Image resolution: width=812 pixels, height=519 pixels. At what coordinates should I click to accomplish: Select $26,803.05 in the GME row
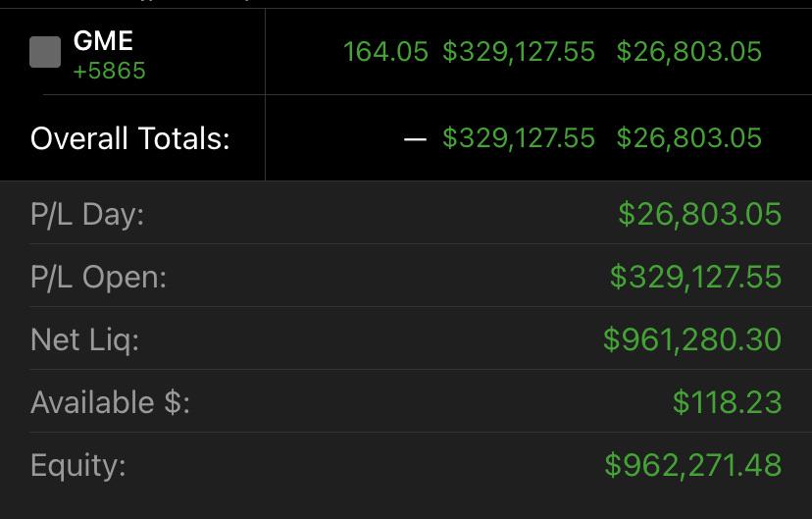(688, 53)
